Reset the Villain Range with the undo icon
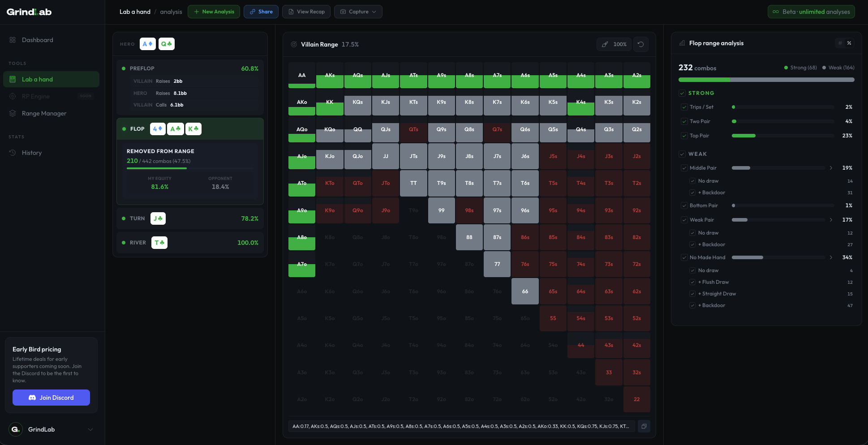The image size is (868, 445). click(x=641, y=44)
